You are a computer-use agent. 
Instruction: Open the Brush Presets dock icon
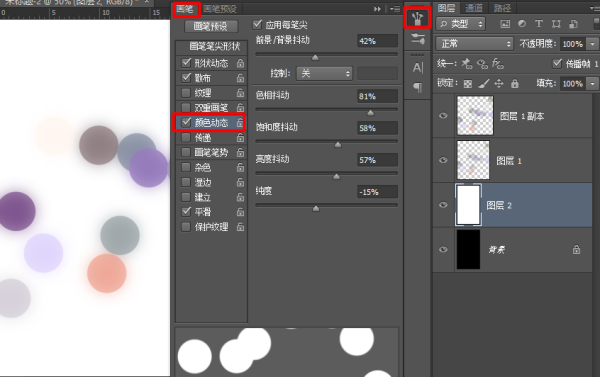[417, 39]
